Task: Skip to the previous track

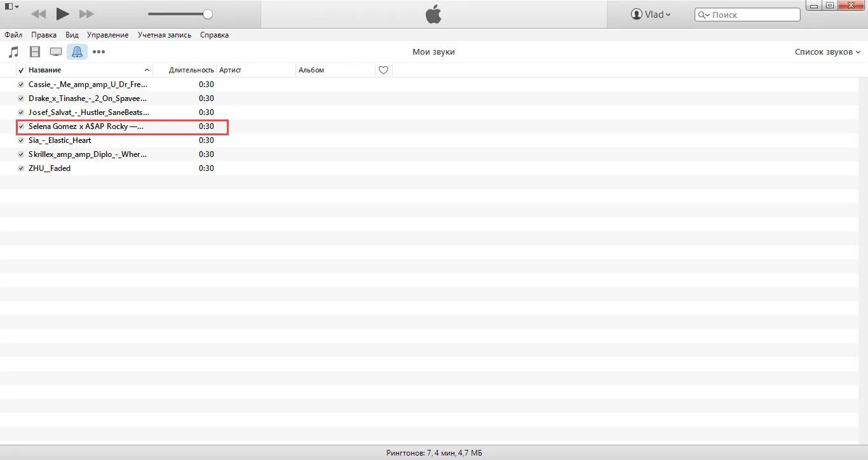Action: [38, 14]
